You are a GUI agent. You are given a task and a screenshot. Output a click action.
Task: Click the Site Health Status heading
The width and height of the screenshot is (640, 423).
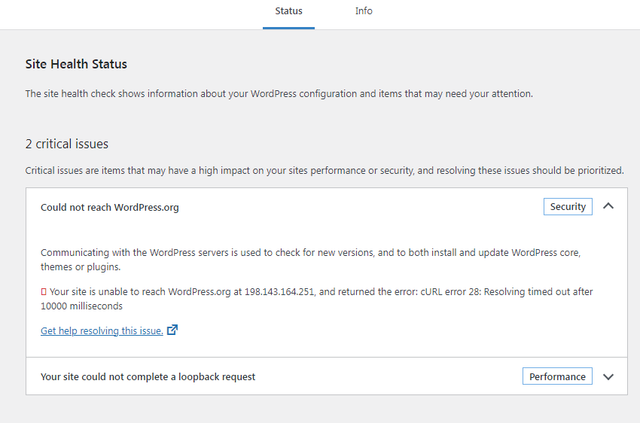coord(76,64)
